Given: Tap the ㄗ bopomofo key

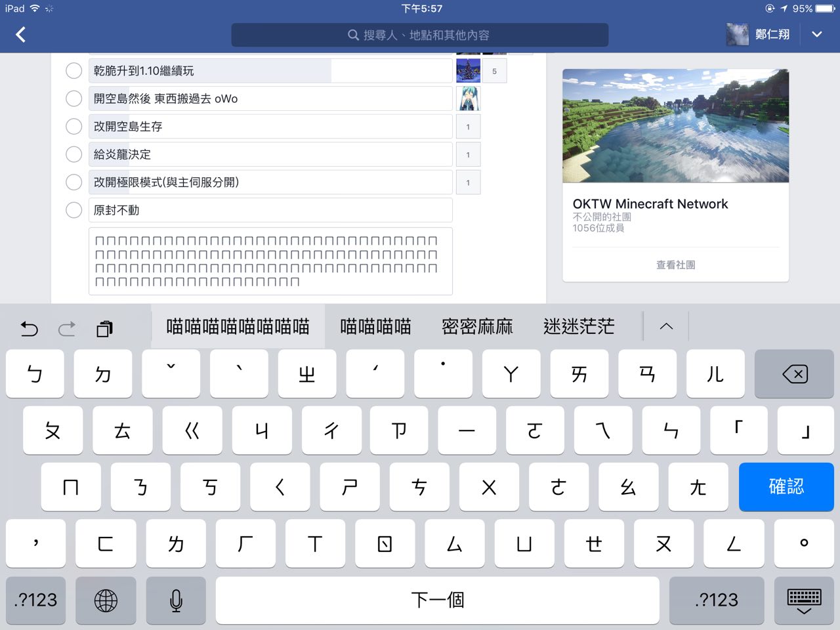Looking at the screenshot, I should [x=399, y=430].
